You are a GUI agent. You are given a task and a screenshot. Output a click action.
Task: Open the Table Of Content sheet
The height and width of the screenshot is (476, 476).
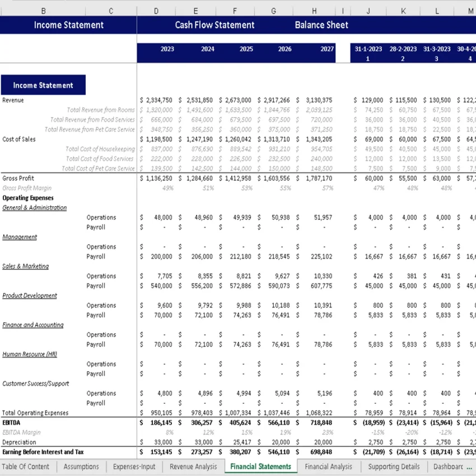(x=26, y=466)
